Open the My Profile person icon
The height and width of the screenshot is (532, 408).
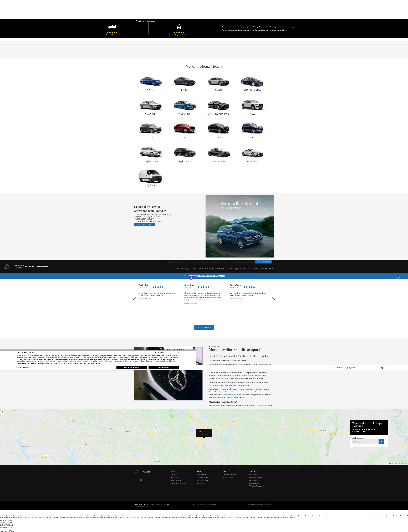pos(347,368)
